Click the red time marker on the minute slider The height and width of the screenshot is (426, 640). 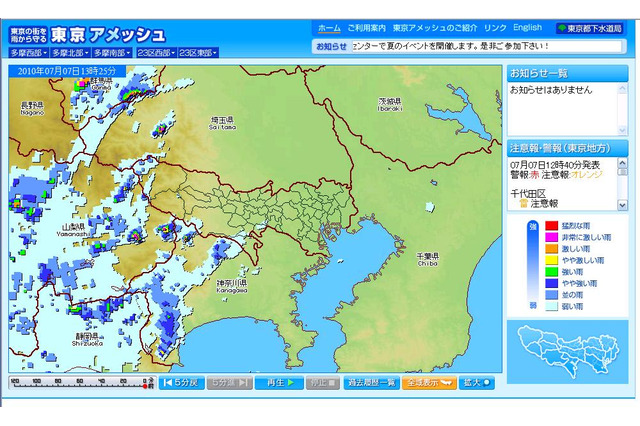145,386
